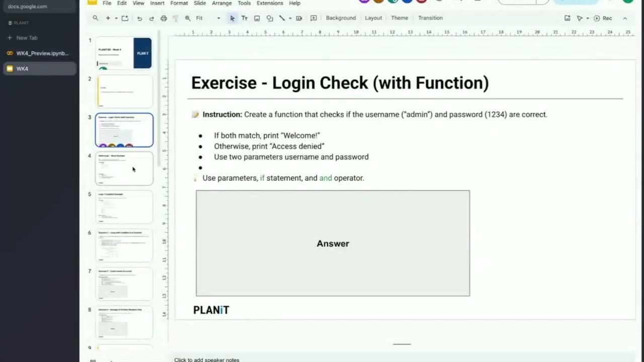Open the Format menu
The height and width of the screenshot is (362, 644).
[179, 3]
